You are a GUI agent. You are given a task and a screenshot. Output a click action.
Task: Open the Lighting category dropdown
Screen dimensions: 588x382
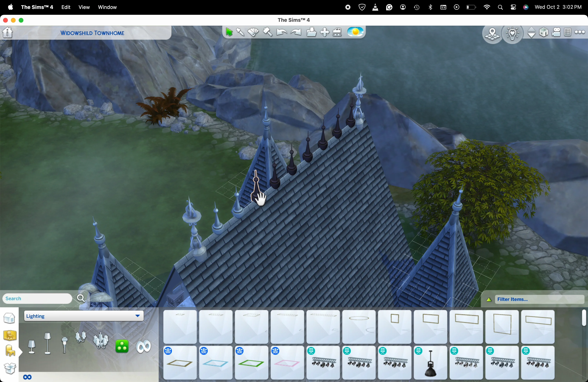point(83,316)
